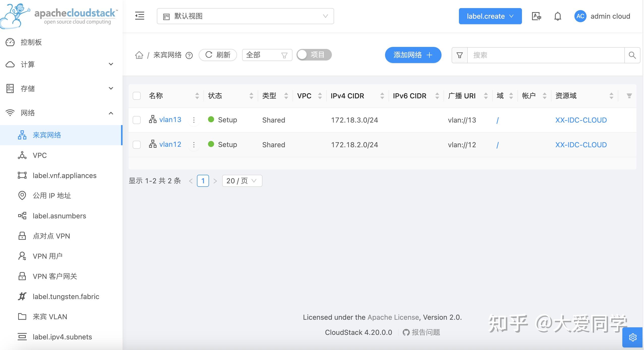Image resolution: width=644 pixels, height=350 pixels.
Task: Collapse the sidebar using the hamburger icon
Action: click(x=139, y=16)
